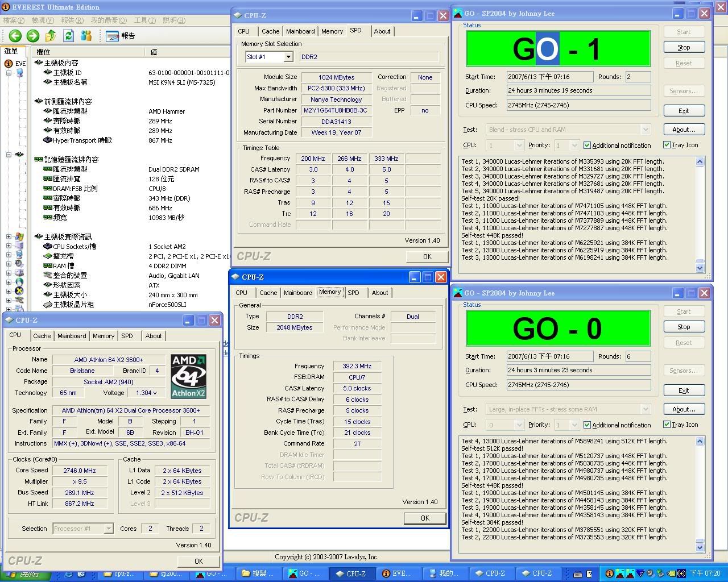Open the Slot #1 memory slot dropdown
The height and width of the screenshot is (582, 728).
(288, 57)
